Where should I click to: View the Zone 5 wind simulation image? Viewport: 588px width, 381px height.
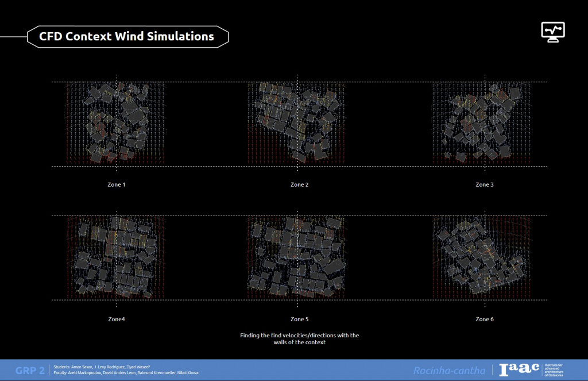[x=297, y=257]
